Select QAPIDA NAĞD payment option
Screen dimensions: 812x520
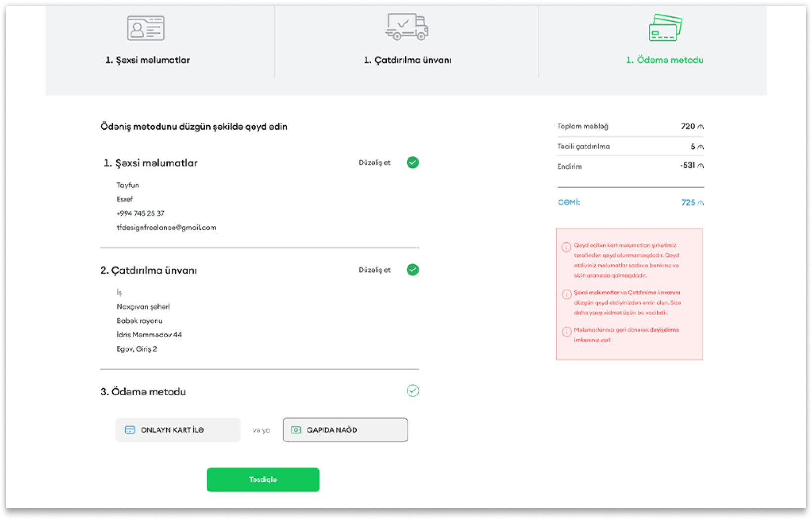click(345, 430)
